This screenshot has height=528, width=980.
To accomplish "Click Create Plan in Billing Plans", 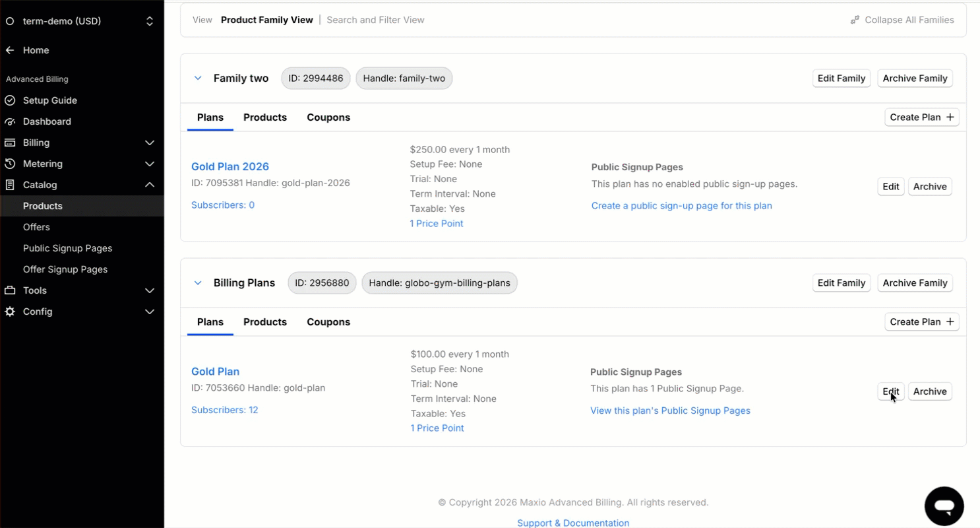I will pyautogui.click(x=921, y=322).
